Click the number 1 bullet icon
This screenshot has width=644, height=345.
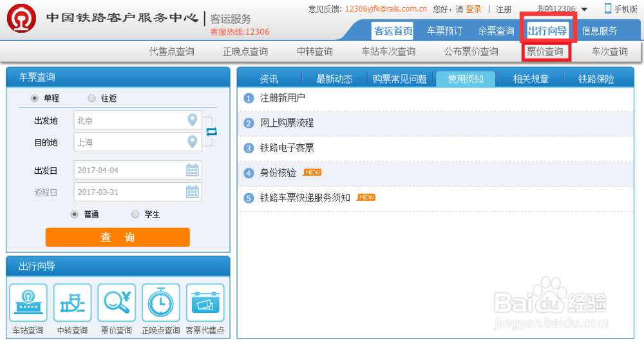point(249,98)
